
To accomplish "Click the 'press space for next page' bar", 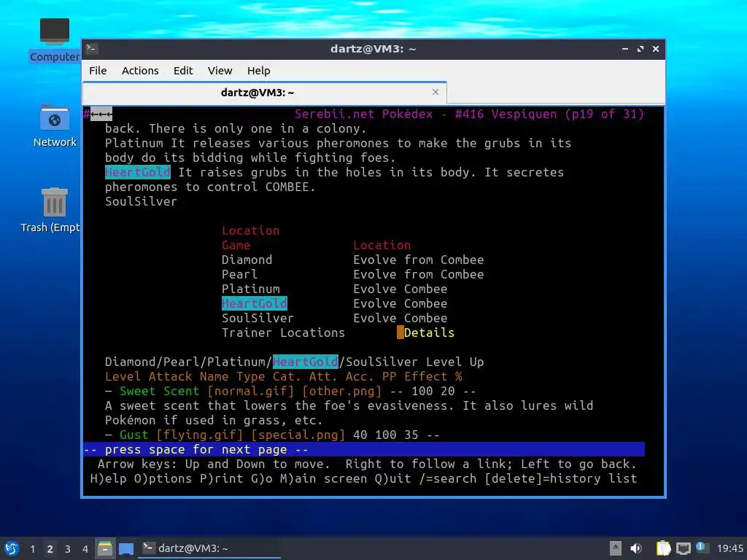I will point(364,449).
